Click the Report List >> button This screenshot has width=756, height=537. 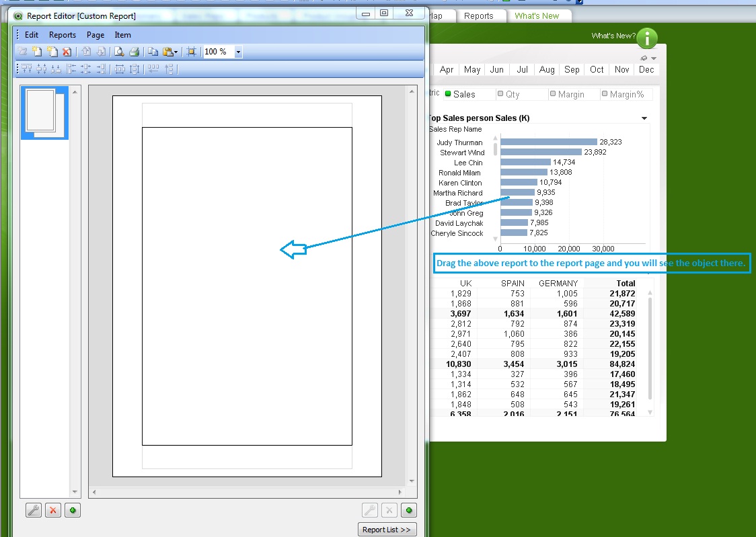pos(387,530)
